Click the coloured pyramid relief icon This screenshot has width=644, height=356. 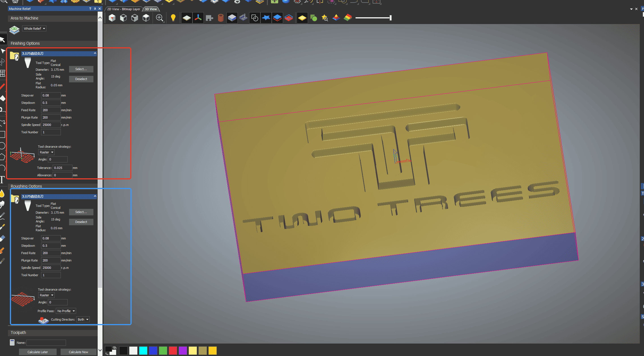click(336, 18)
